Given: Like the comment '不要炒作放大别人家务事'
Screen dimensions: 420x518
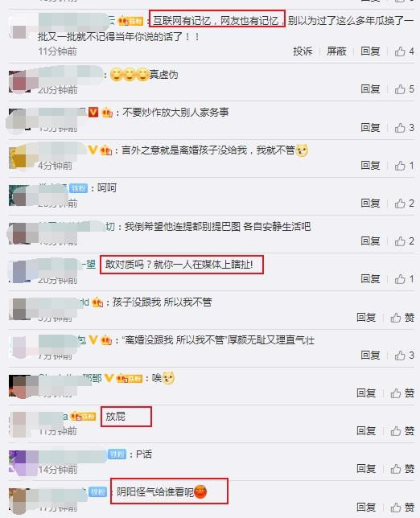Looking at the screenshot, I should [x=404, y=128].
